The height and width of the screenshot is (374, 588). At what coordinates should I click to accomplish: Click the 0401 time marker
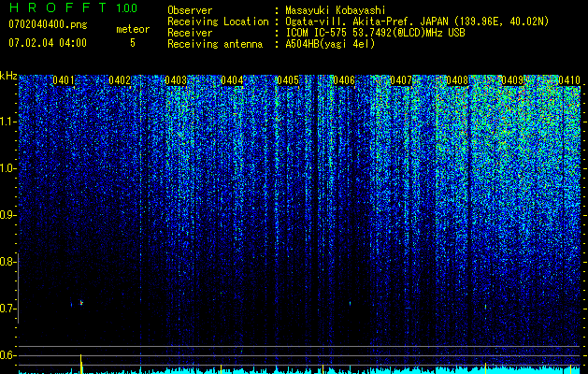[64, 80]
